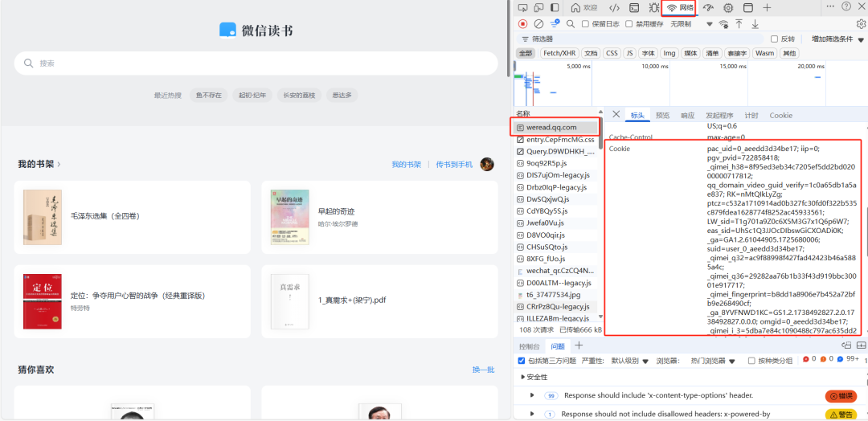Clear the network log icon
868x421 pixels.
pyautogui.click(x=538, y=24)
